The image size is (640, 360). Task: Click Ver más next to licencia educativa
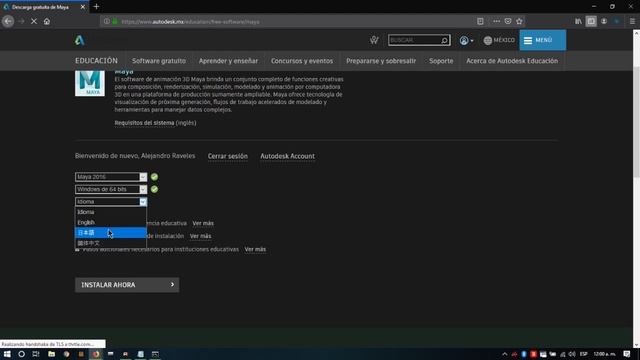[x=203, y=223]
